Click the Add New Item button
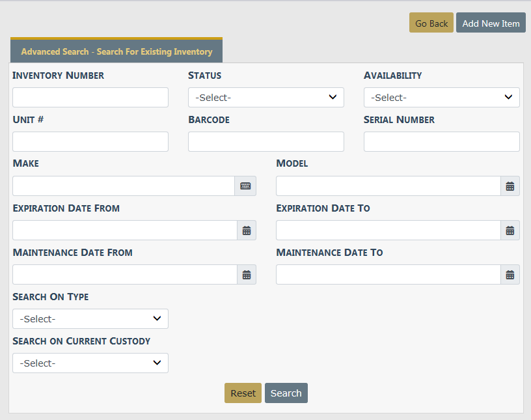The height and width of the screenshot is (420, 531). 491,23
